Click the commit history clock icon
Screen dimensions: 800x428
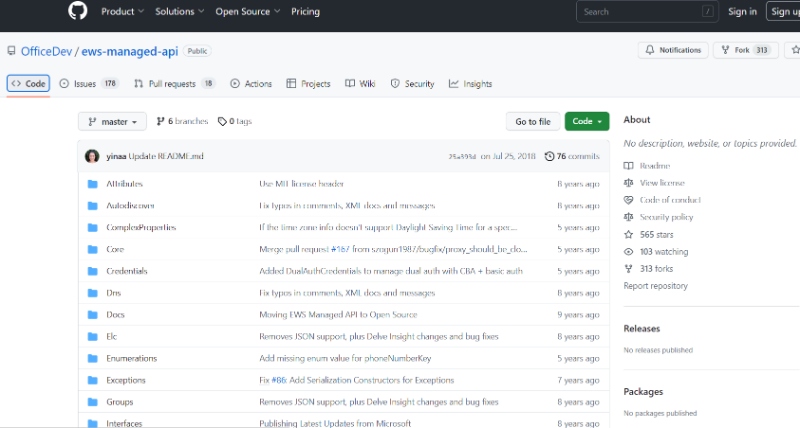(549, 157)
